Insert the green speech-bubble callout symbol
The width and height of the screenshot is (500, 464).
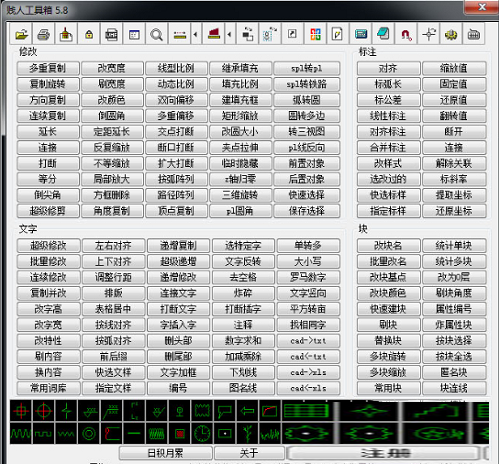(x=225, y=411)
